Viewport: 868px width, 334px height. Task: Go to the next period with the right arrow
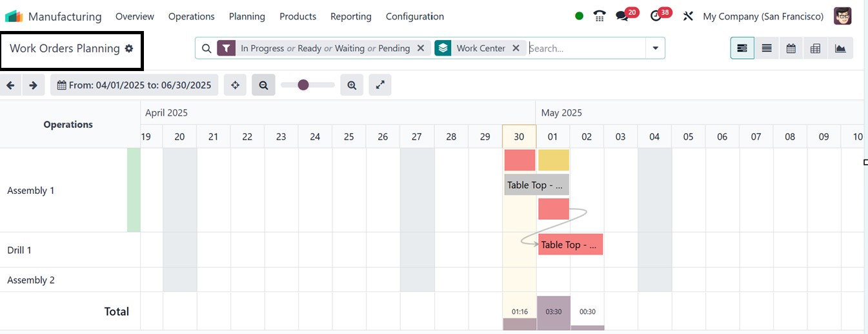(x=34, y=85)
